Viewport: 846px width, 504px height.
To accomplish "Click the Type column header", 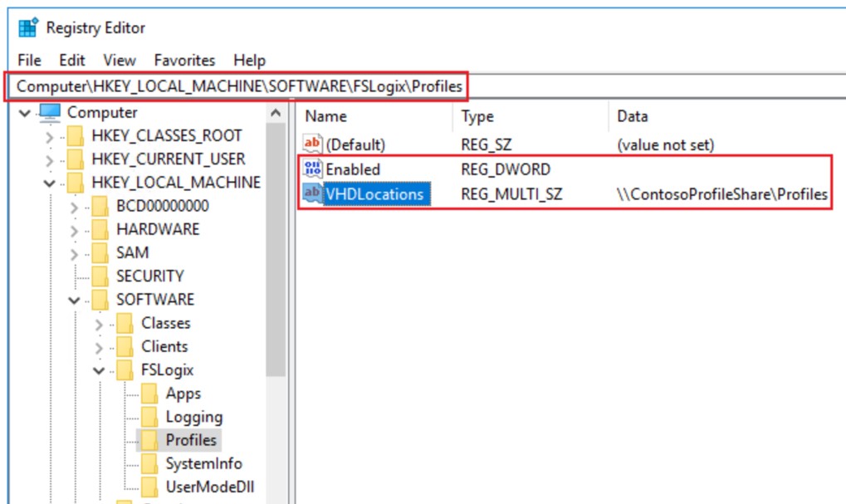I will [x=477, y=116].
